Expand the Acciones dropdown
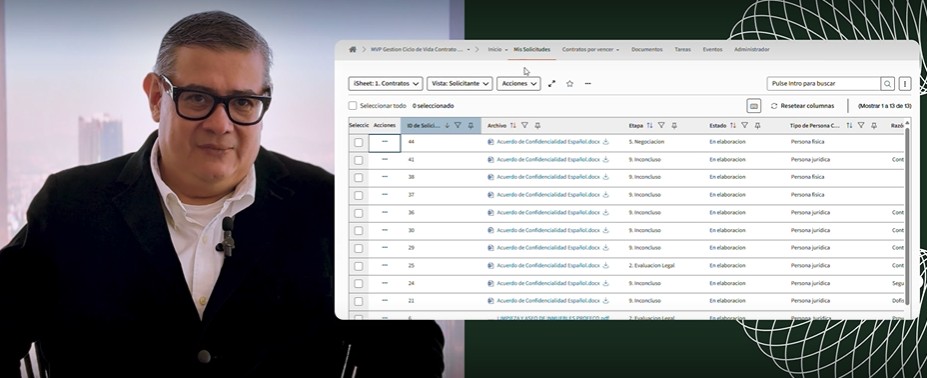Image resolution: width=927 pixels, height=378 pixels. (518, 84)
